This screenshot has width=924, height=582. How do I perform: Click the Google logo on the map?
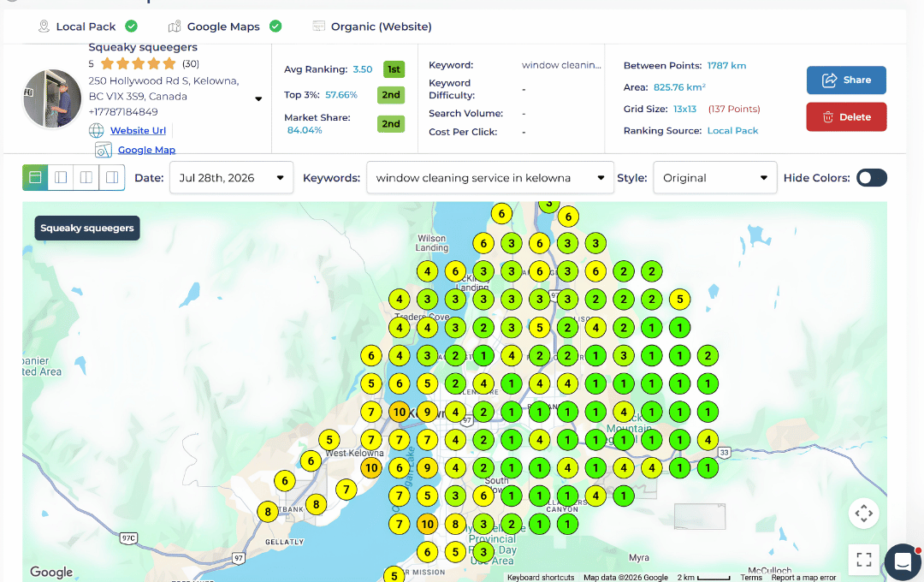pyautogui.click(x=51, y=572)
